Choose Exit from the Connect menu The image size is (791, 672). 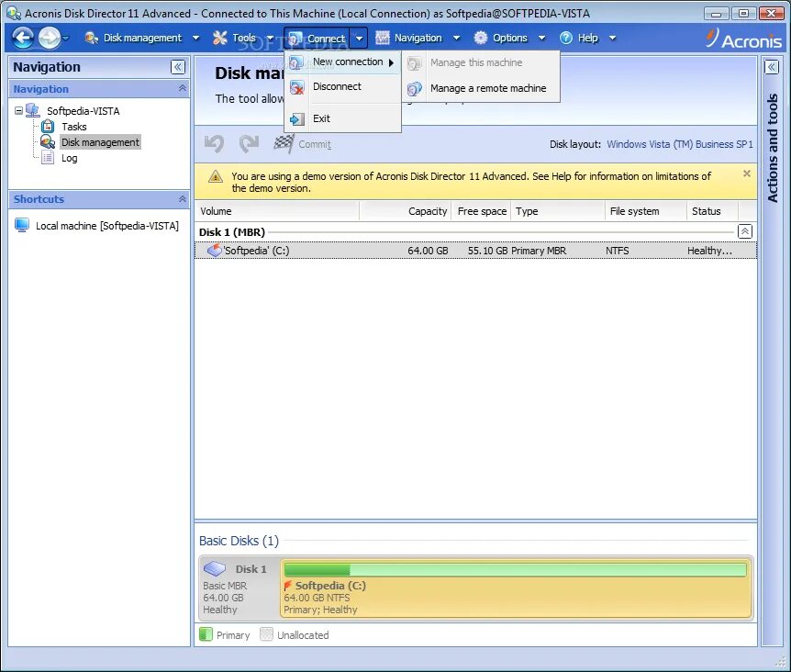(x=343, y=119)
